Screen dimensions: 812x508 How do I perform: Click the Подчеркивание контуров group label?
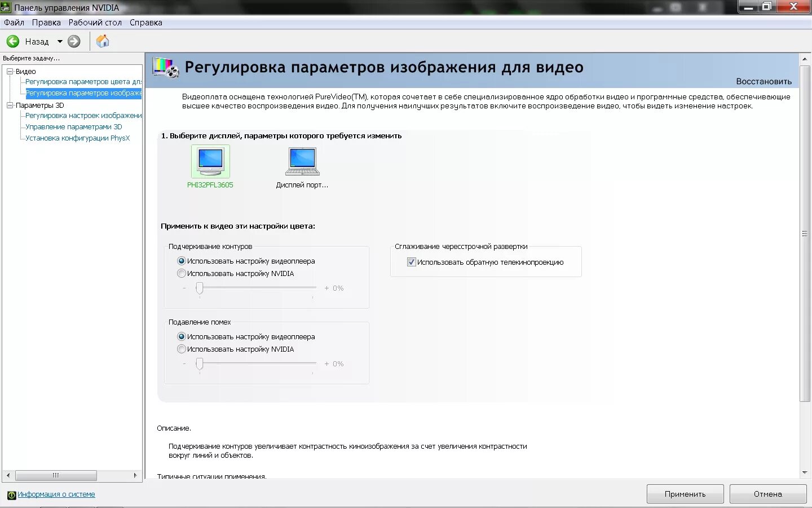pos(210,247)
